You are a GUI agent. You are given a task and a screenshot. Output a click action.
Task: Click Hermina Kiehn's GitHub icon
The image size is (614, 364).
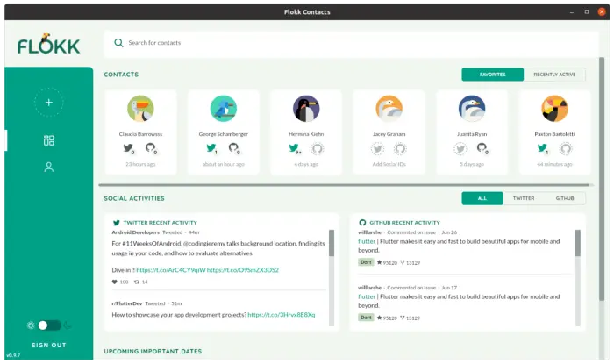[318, 149]
